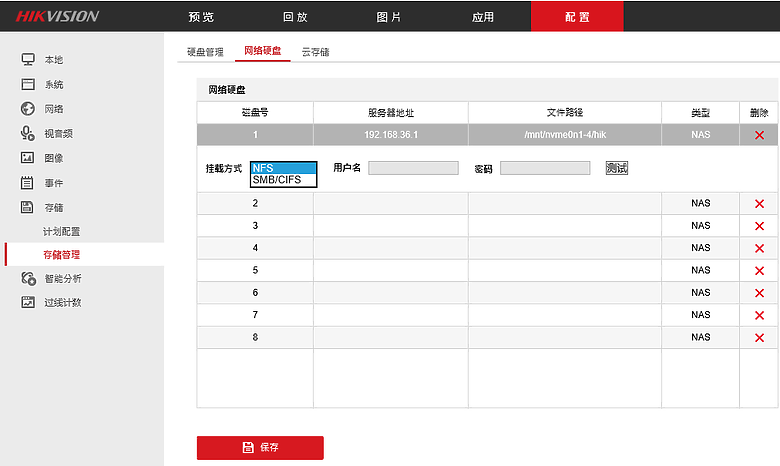780x466 pixels.
Task: Click file path cell of row 3
Action: tap(565, 226)
